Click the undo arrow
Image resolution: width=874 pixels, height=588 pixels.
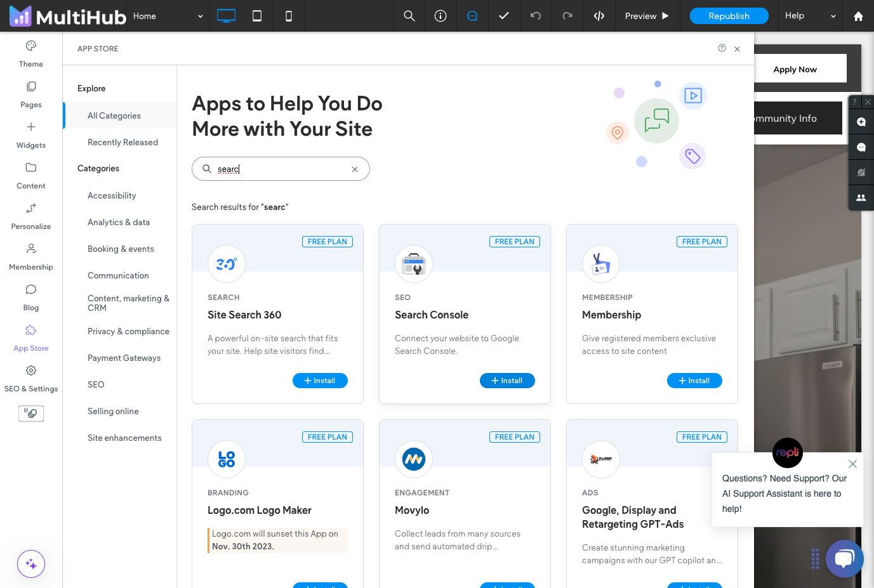(536, 16)
